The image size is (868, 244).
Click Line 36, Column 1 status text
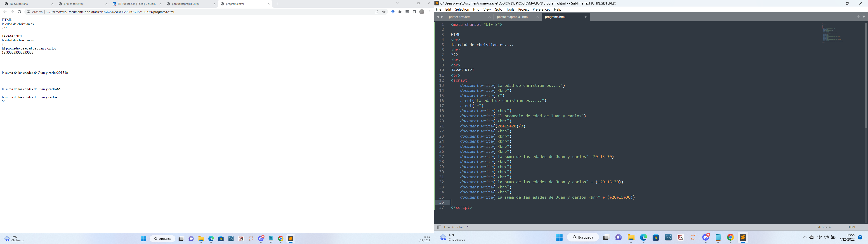[x=456, y=227]
